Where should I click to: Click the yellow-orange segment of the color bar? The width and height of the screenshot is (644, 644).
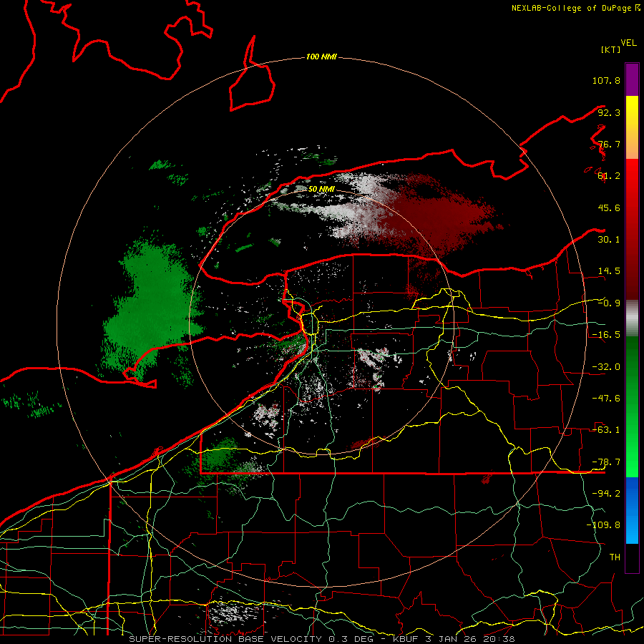[x=632, y=127]
